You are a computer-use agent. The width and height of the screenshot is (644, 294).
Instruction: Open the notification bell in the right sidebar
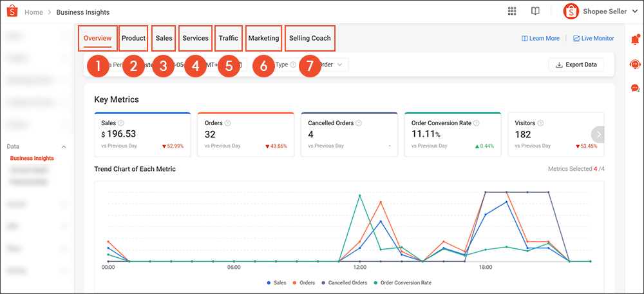635,41
